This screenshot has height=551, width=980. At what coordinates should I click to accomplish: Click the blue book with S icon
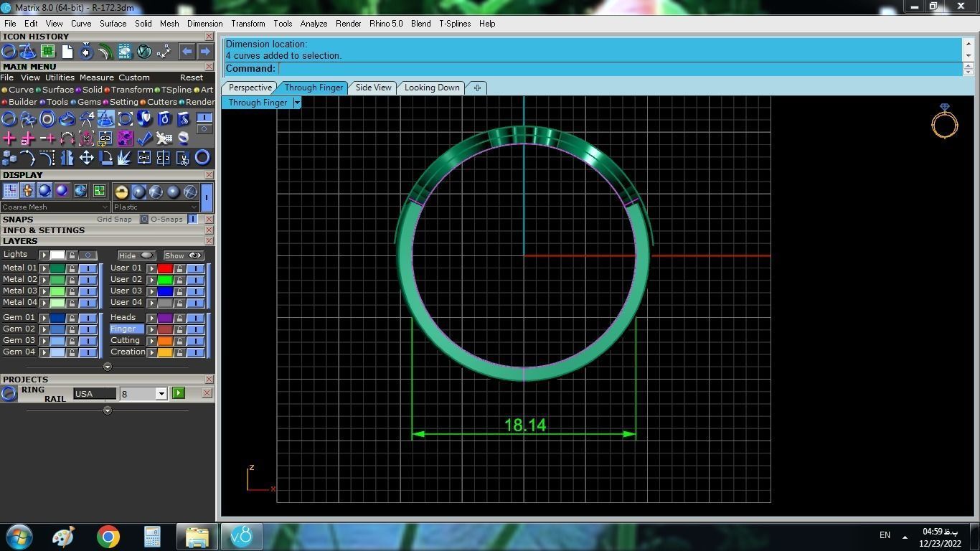[183, 119]
